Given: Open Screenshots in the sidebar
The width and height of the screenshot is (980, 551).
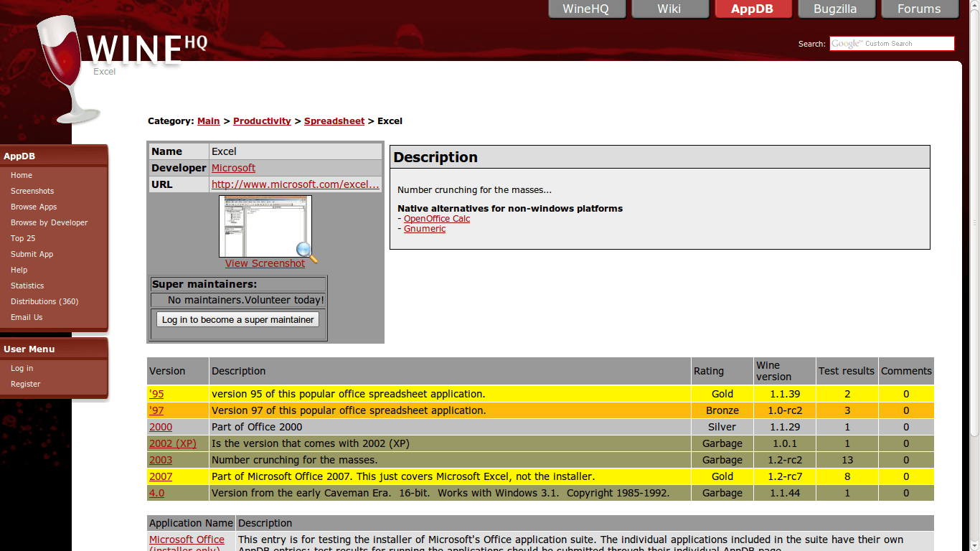Looking at the screenshot, I should 32,191.
